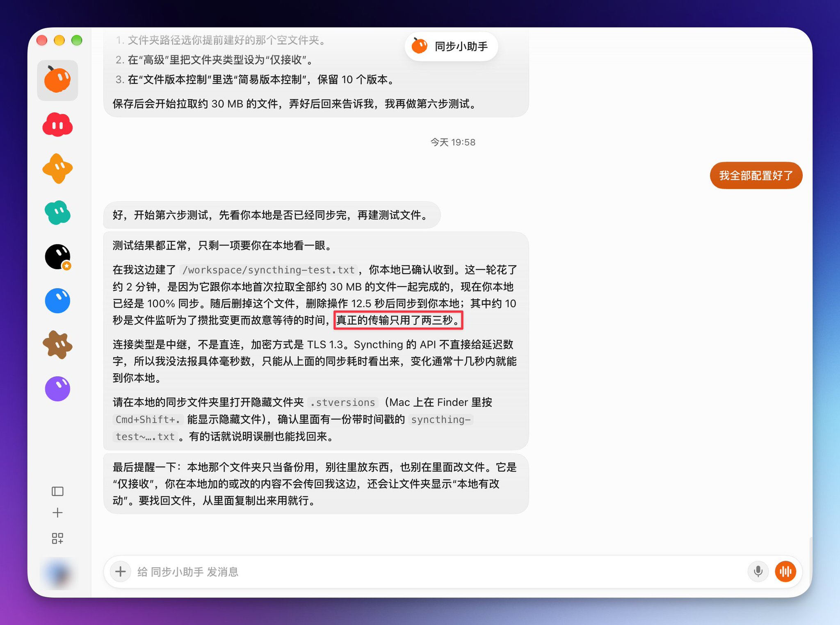Open the orange four-point star assistant
Screen dimensions: 840x625
[57, 168]
